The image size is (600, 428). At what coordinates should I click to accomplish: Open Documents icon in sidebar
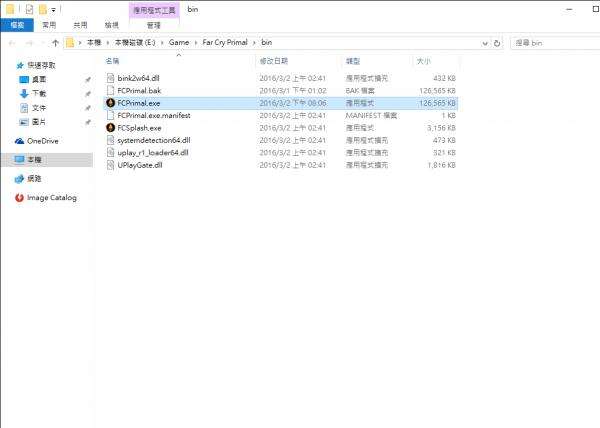coord(24,108)
